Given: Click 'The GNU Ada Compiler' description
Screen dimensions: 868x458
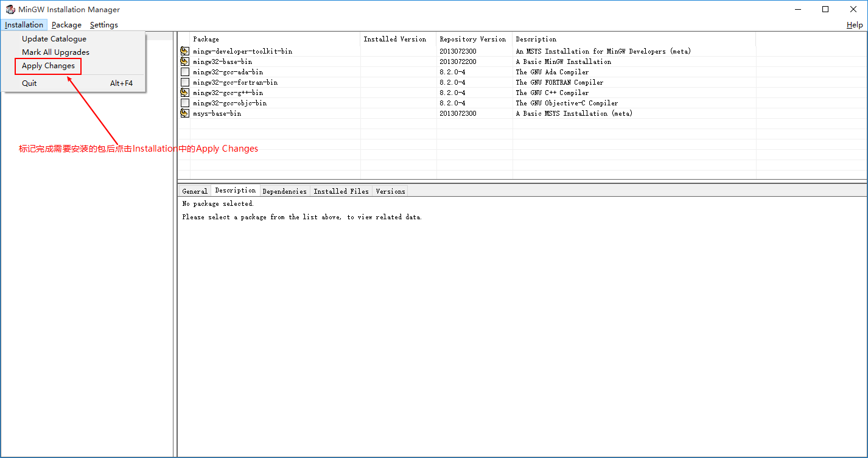Looking at the screenshot, I should [x=552, y=72].
